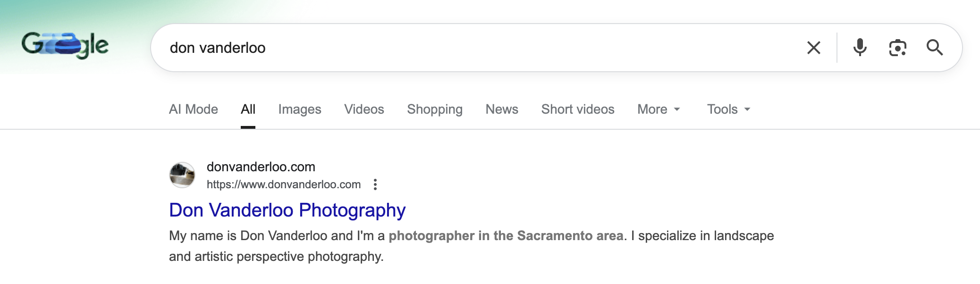Clear the search query with X

[813, 48]
